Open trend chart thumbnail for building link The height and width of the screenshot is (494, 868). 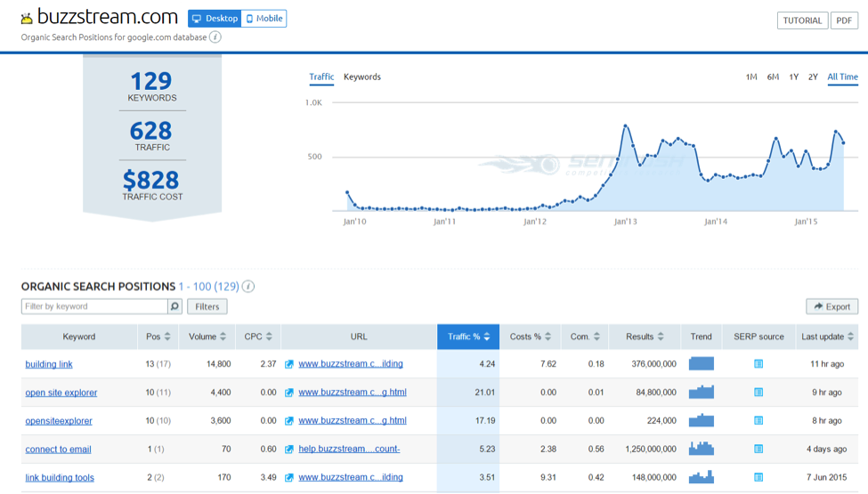click(702, 363)
